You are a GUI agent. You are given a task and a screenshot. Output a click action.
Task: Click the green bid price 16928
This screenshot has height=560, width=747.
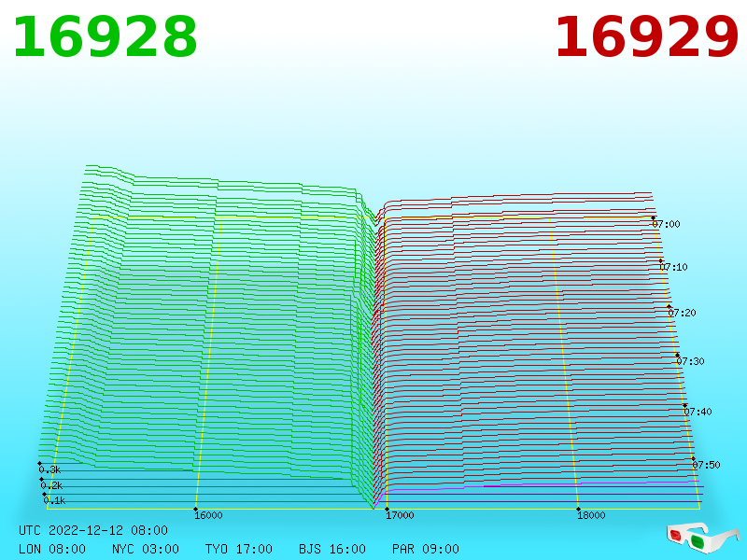105,37
